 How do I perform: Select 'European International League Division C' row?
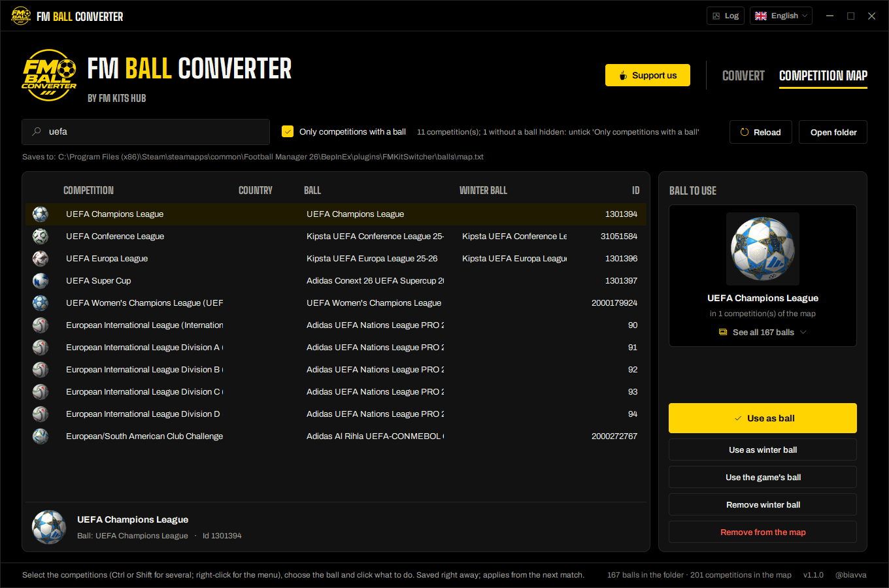tap(336, 392)
